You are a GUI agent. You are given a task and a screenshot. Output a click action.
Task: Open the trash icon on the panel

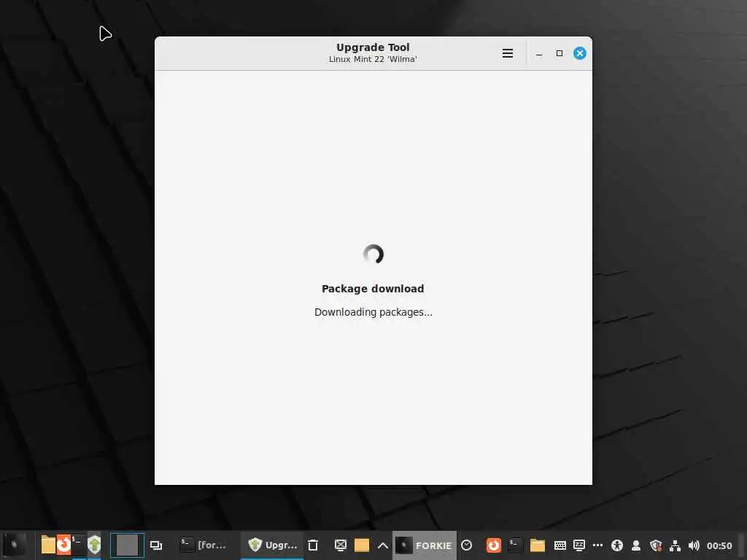[x=313, y=545]
